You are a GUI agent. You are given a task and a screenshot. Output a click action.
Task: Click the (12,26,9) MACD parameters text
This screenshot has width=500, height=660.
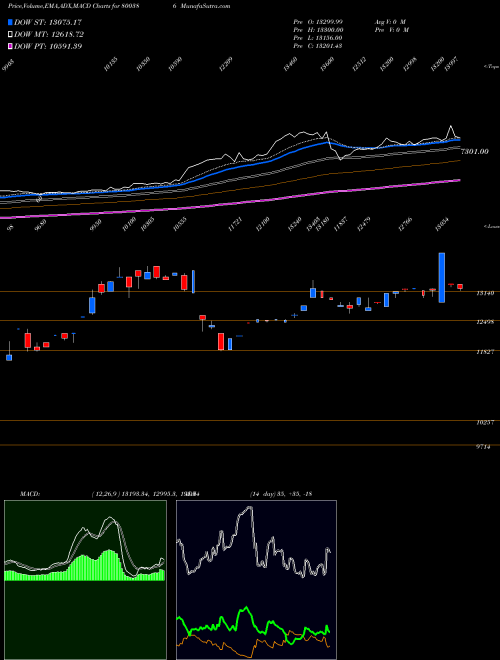[x=106, y=494]
